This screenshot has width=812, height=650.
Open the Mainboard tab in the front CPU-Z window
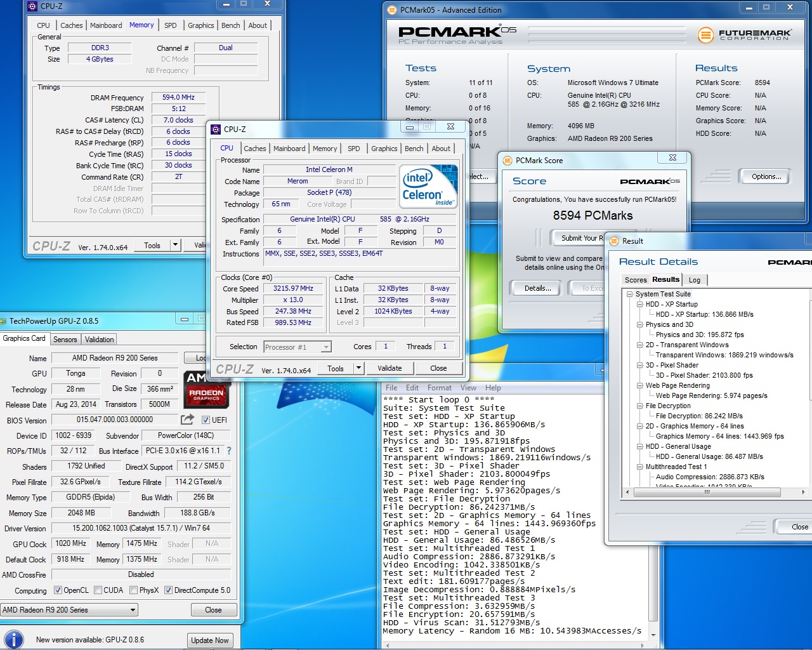tap(289, 149)
